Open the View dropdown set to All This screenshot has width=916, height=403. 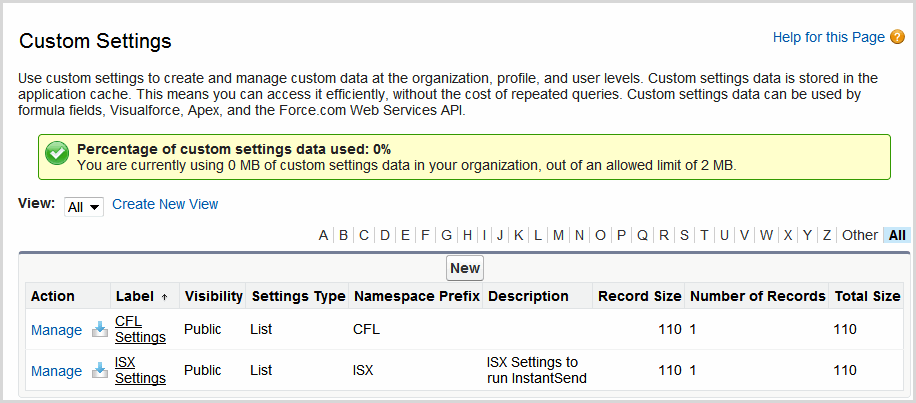click(x=84, y=206)
